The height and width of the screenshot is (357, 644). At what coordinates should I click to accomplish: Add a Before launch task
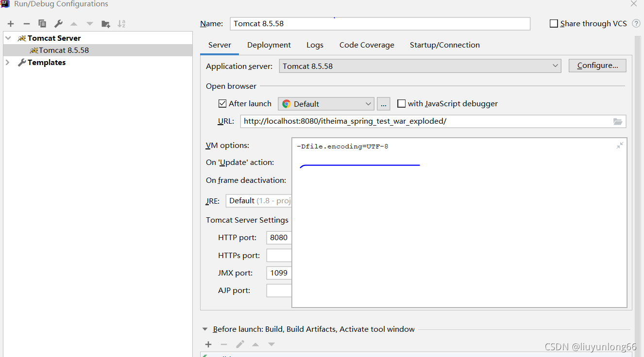click(208, 344)
